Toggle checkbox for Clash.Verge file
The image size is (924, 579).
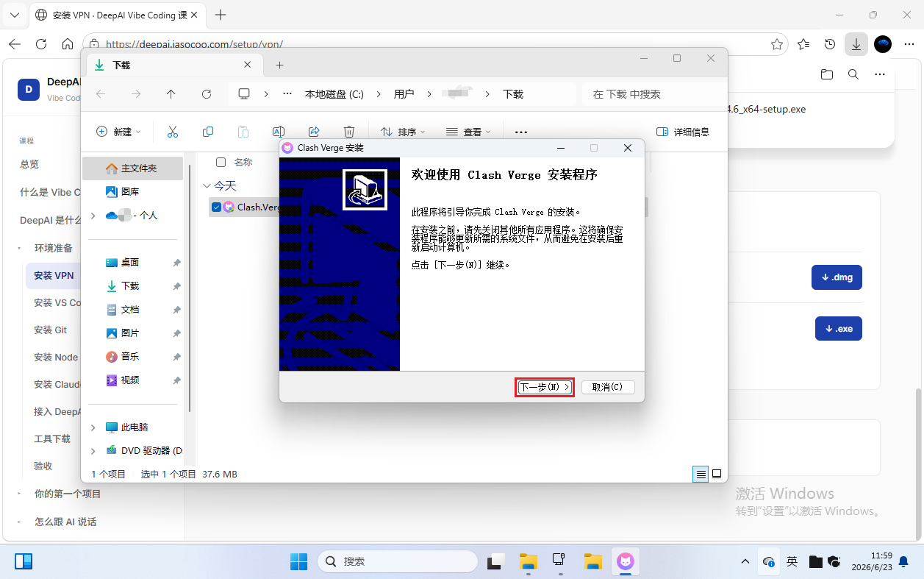coord(216,207)
